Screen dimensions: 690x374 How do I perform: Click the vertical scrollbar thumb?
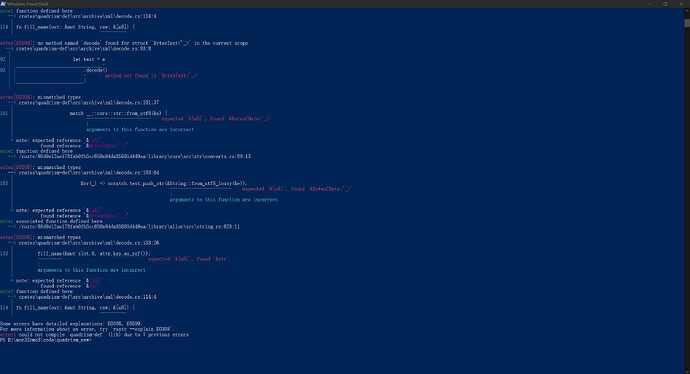[687, 22]
